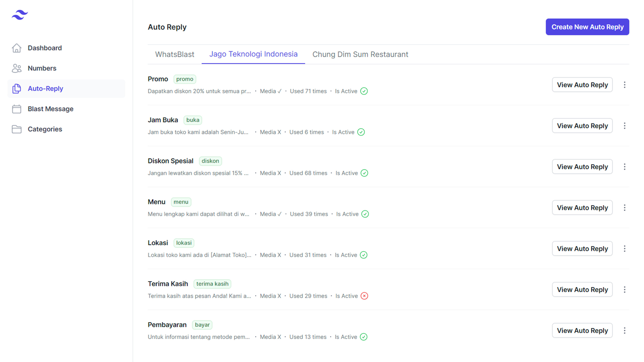Open Categories in the sidebar
The width and height of the screenshot is (644, 362).
(66, 129)
